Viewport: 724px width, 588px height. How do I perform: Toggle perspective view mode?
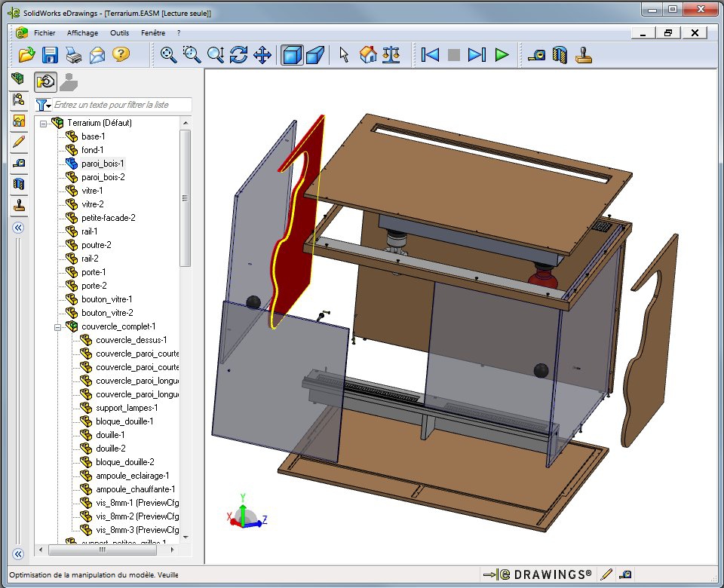pos(316,55)
